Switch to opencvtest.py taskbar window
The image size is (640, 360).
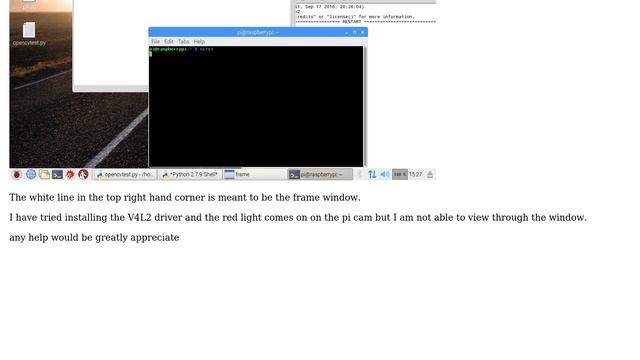124,174
